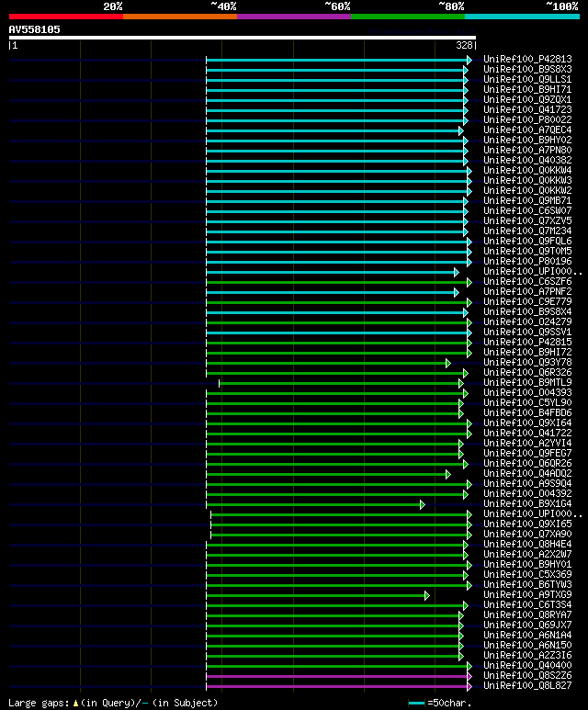Select the UniRef100_Q9MB71 label
588x710 pixels.
[x=527, y=201]
